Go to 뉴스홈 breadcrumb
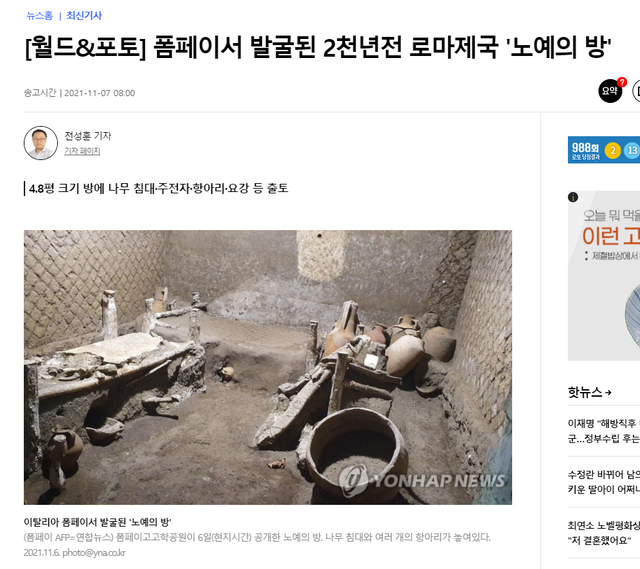 click(40, 16)
